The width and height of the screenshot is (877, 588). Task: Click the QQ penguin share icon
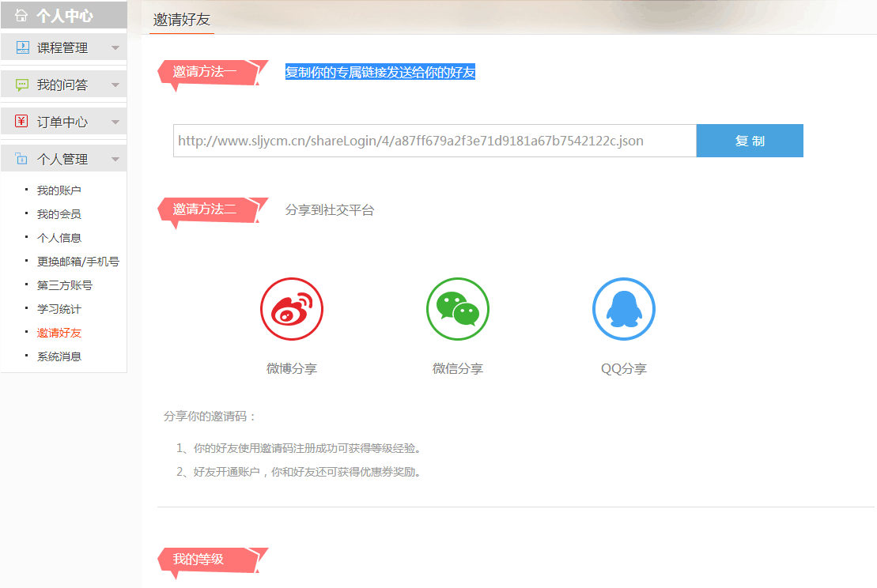pyautogui.click(x=624, y=309)
